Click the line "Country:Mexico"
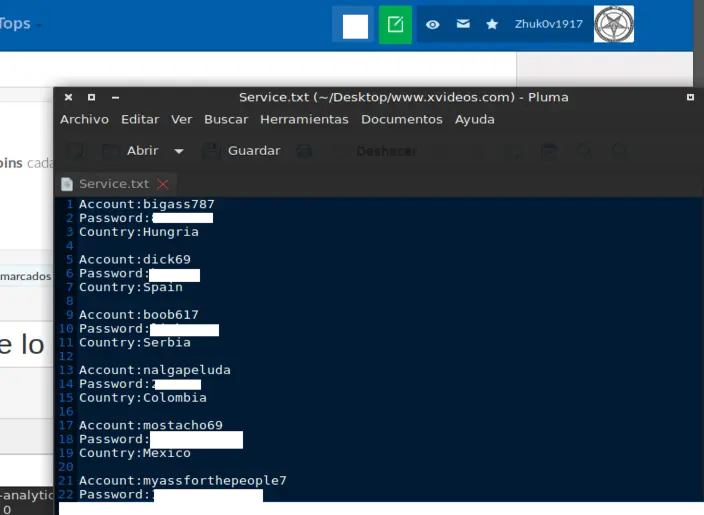This screenshot has width=704, height=515. [135, 453]
